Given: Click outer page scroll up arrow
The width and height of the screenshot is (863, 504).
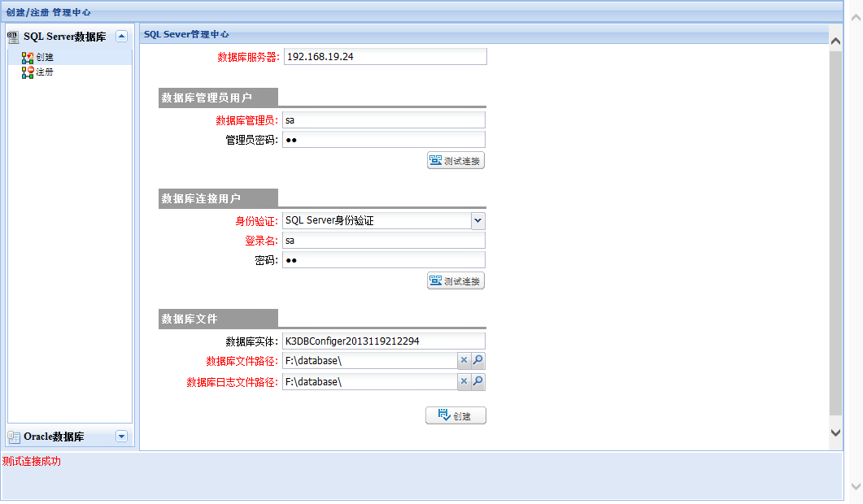Looking at the screenshot, I should (x=856, y=18).
